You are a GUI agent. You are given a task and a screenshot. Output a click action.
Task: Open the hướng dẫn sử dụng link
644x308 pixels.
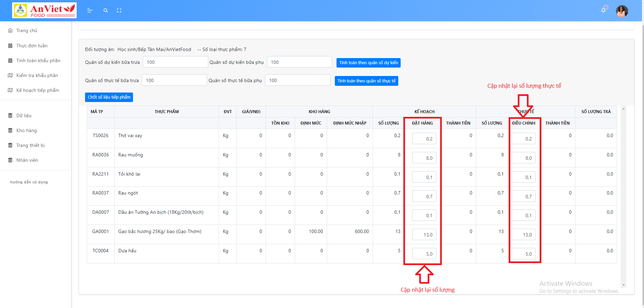pos(29,182)
